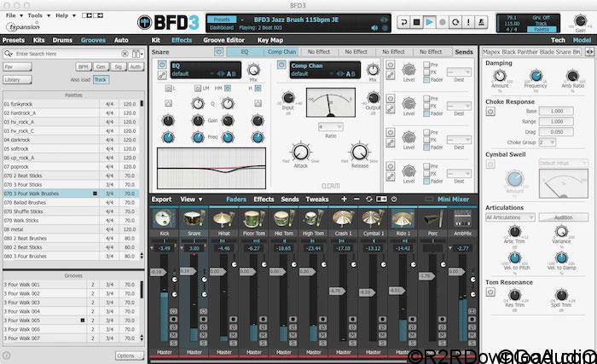Open the Groove Editor tab
Viewport: 597px width, 364px height.
point(223,40)
